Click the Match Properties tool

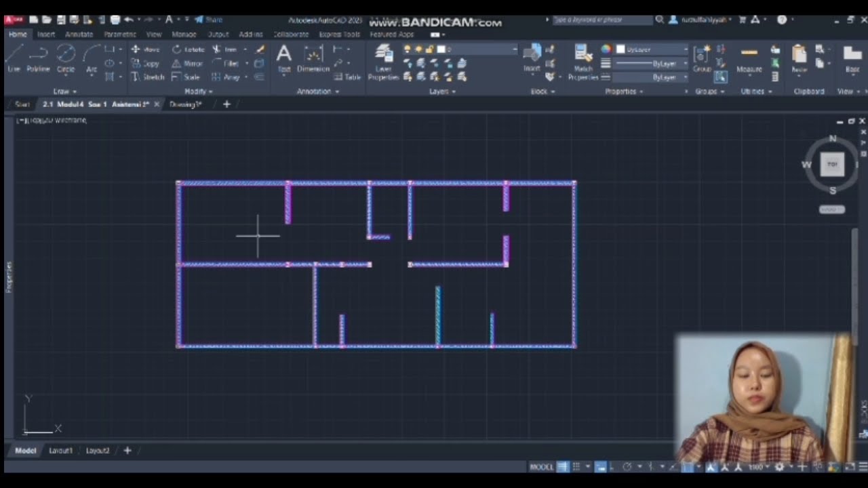pyautogui.click(x=583, y=62)
